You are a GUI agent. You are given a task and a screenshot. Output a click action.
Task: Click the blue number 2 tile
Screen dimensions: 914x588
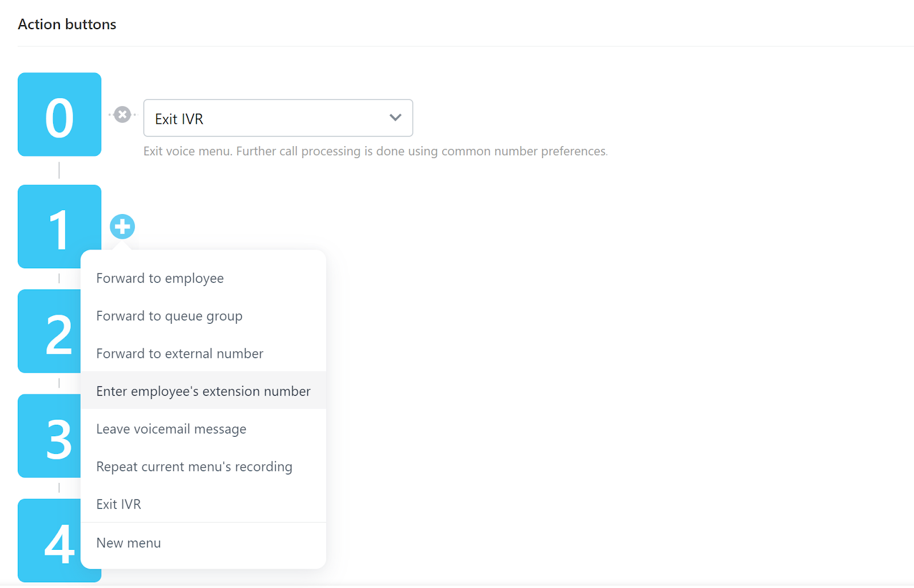click(x=50, y=332)
